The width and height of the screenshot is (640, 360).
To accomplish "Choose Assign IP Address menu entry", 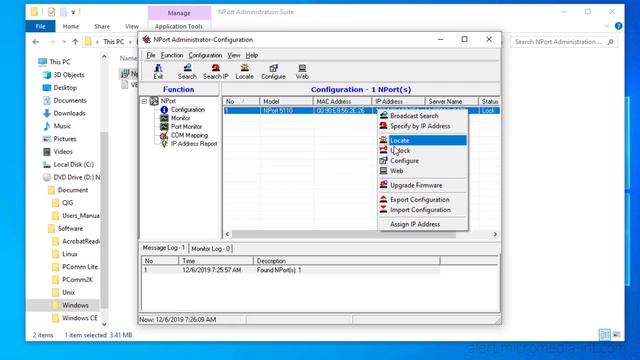I will coord(422,224).
